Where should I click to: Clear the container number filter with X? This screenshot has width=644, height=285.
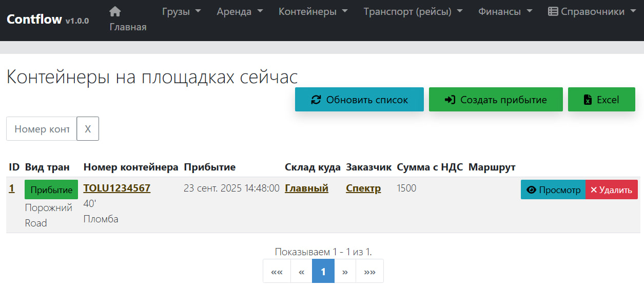click(x=88, y=129)
